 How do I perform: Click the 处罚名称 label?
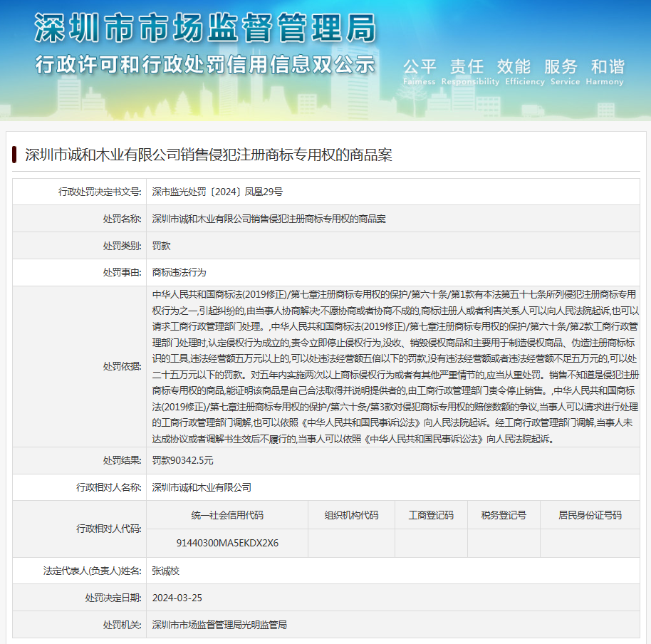[122, 219]
